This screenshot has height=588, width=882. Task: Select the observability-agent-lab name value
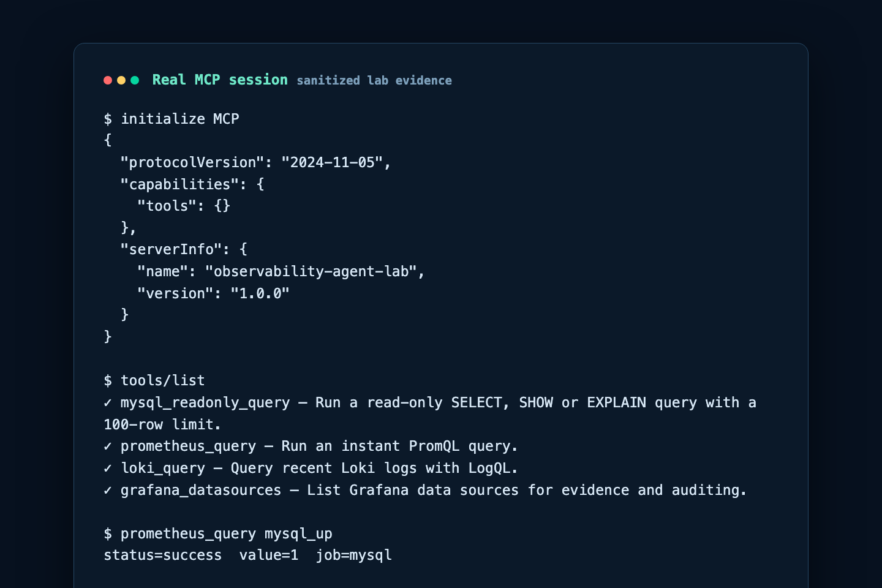pos(311,271)
